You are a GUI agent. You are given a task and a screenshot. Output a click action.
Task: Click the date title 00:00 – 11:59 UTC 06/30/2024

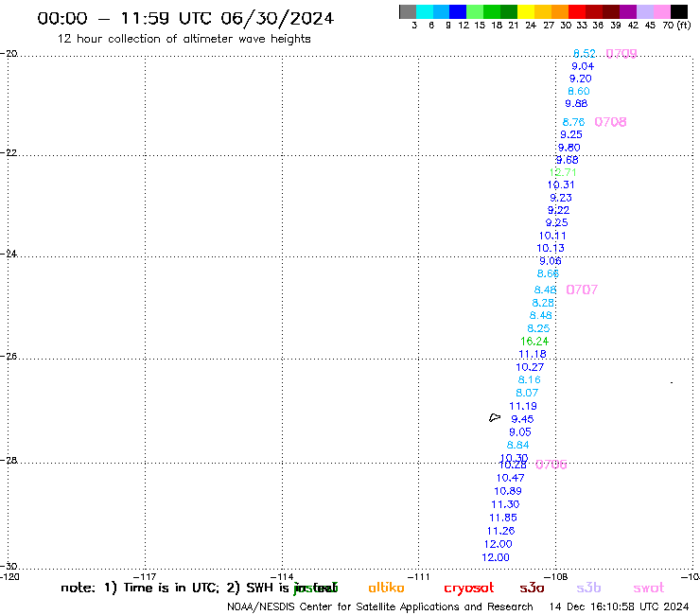pos(185,18)
